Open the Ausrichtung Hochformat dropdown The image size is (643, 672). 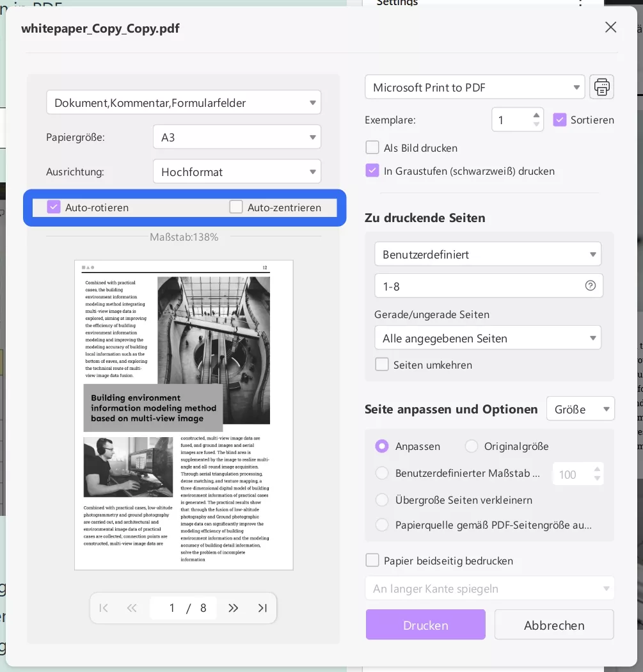point(237,171)
